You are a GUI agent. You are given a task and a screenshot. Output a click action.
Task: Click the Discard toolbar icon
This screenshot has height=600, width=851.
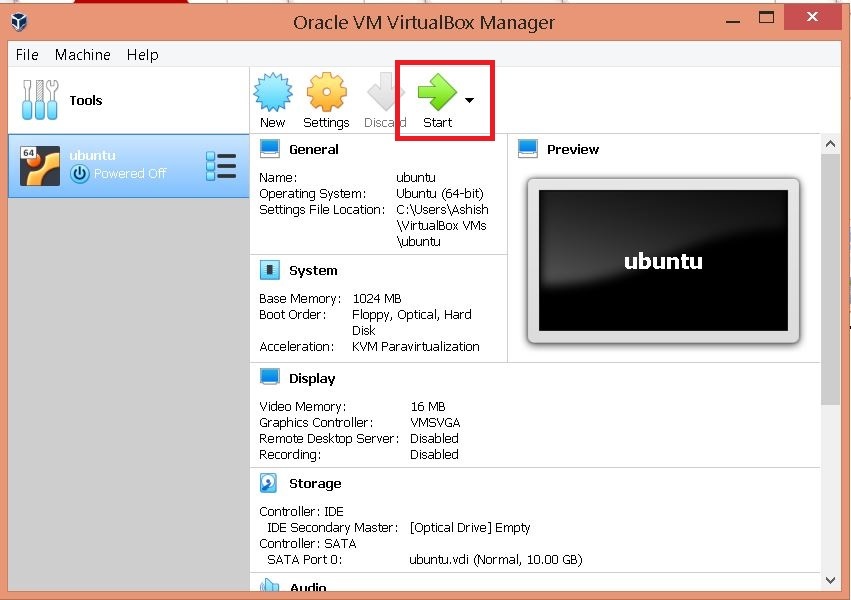pyautogui.click(x=385, y=93)
